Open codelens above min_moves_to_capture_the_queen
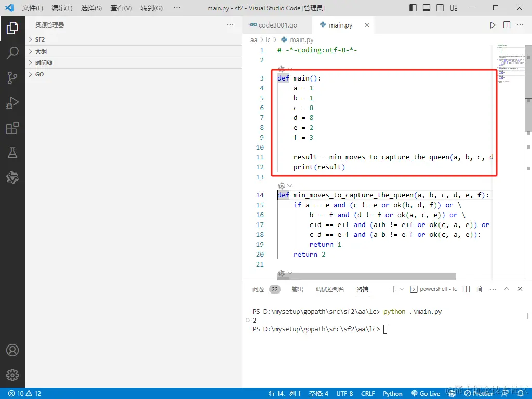532x399 pixels. tap(285, 186)
